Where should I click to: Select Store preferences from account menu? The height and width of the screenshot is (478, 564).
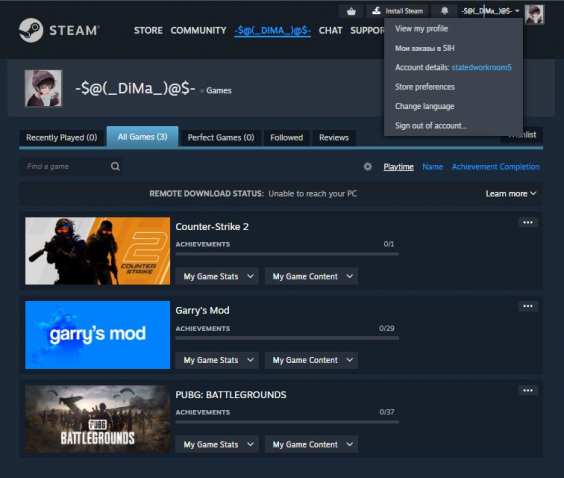click(425, 87)
